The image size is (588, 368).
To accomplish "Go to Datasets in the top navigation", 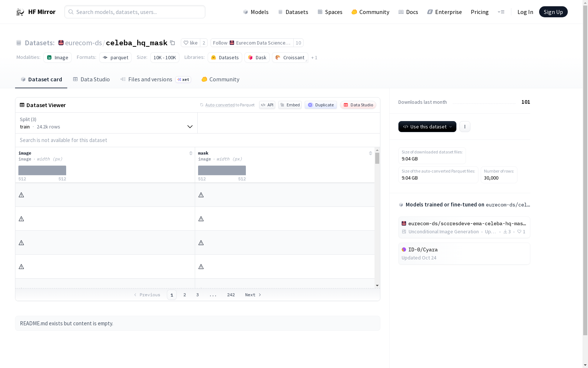I will pyautogui.click(x=293, y=12).
